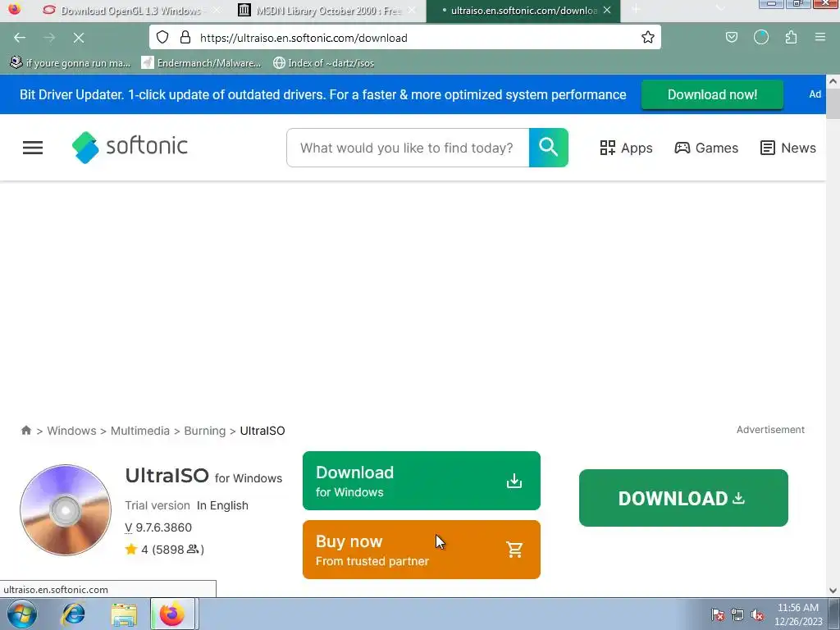This screenshot has width=840, height=630.
Task: Click the Ad label on banner
Action: click(x=815, y=94)
